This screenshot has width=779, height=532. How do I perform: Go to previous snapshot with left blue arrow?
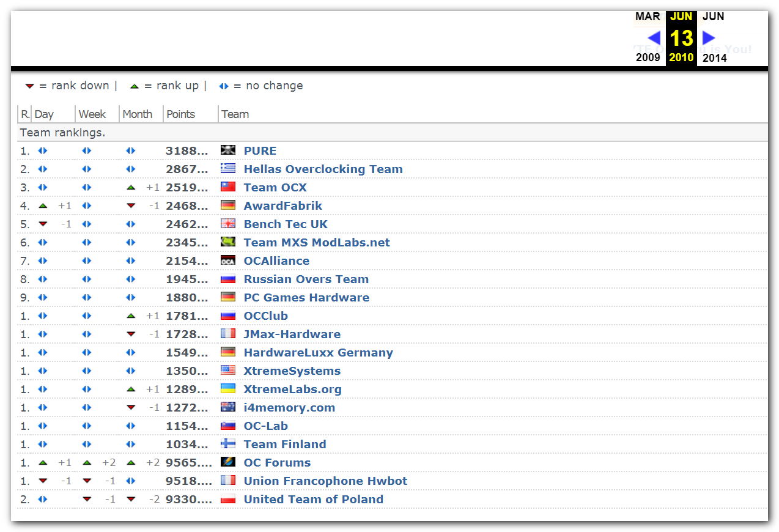(x=654, y=38)
